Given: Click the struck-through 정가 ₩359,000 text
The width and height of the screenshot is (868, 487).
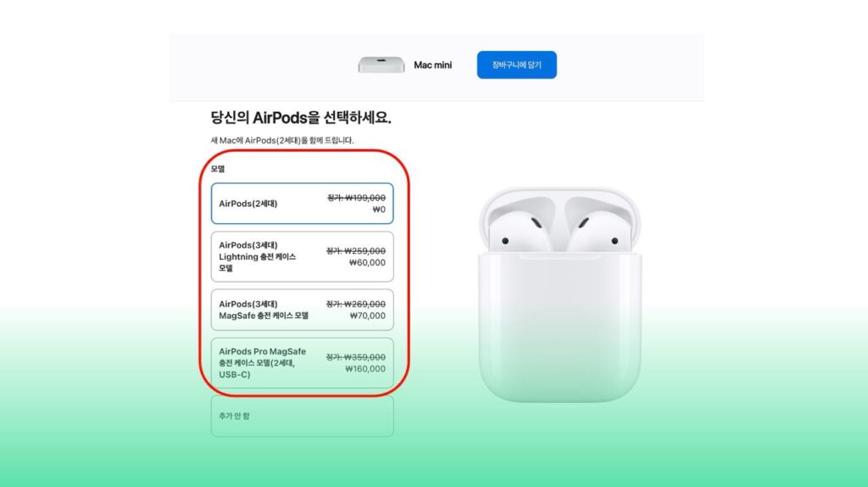Looking at the screenshot, I should pyautogui.click(x=356, y=357).
